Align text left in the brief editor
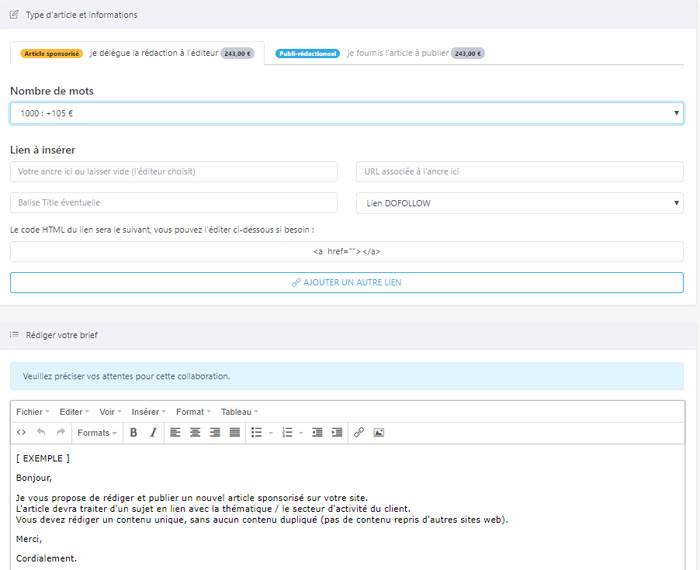The image size is (700, 570). (175, 432)
